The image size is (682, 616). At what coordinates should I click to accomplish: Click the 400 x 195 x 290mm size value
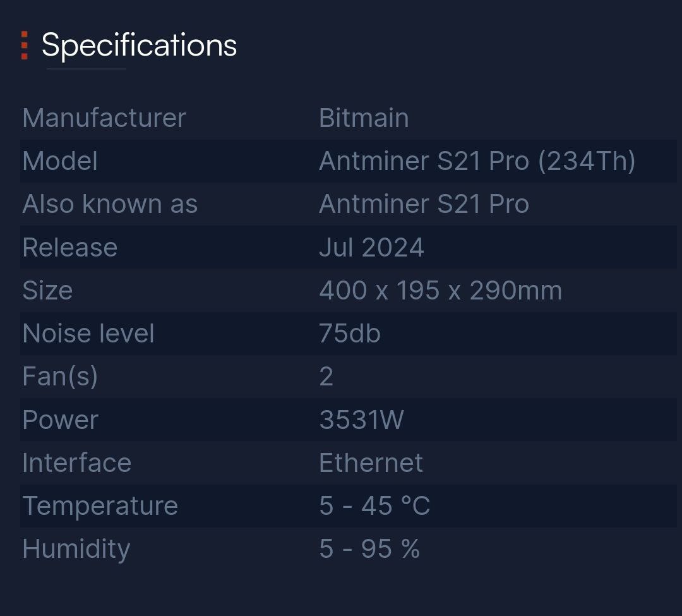pos(440,291)
